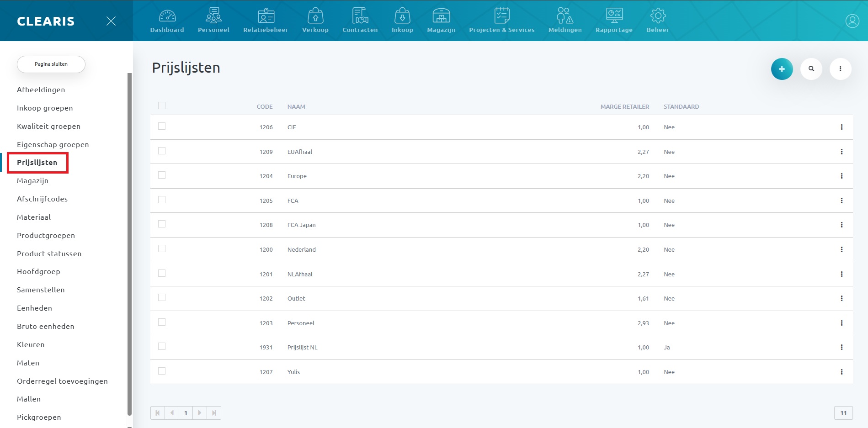Go to the next page arrow
This screenshot has height=428, width=868.
tap(200, 413)
